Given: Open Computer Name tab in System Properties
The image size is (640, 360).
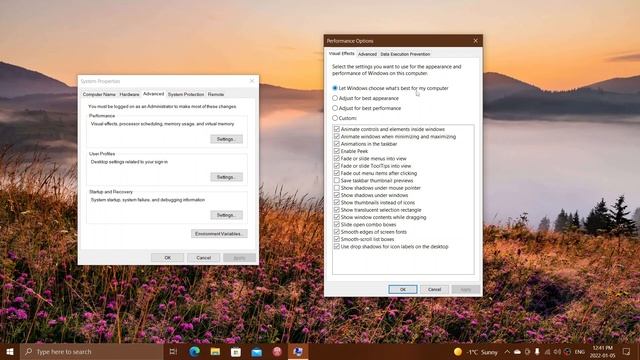Looking at the screenshot, I should coord(99,94).
